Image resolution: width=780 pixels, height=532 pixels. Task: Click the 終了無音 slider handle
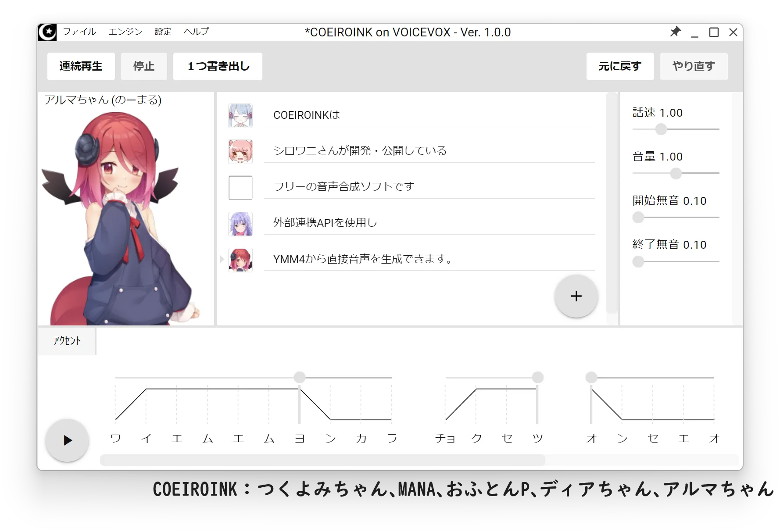click(638, 261)
